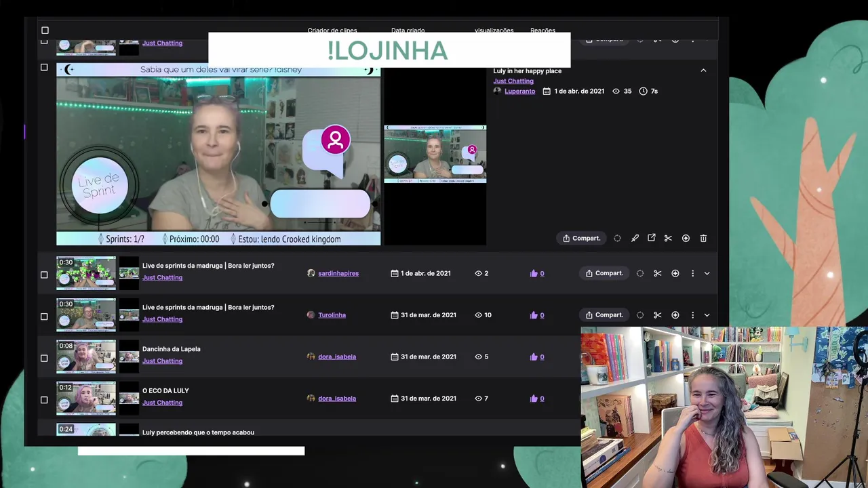Open Just Chatting link under Dancinha da Lapela
The image size is (868, 488).
click(162, 361)
